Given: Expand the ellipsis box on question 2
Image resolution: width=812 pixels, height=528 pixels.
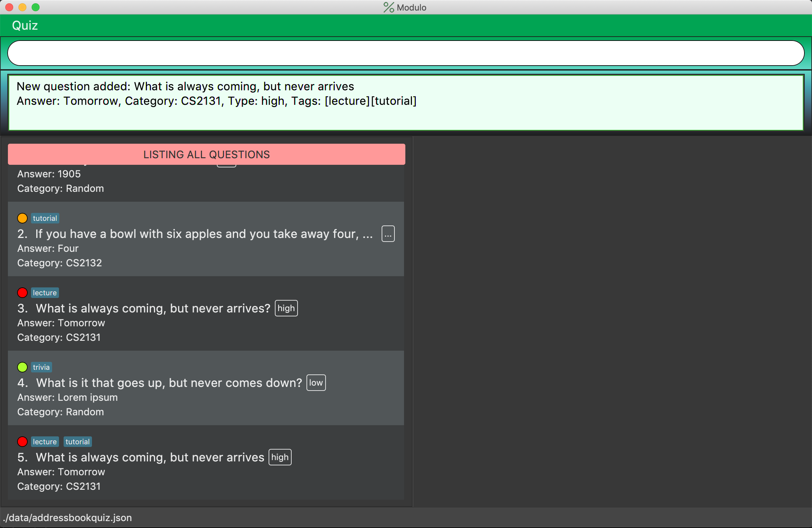Looking at the screenshot, I should point(388,234).
